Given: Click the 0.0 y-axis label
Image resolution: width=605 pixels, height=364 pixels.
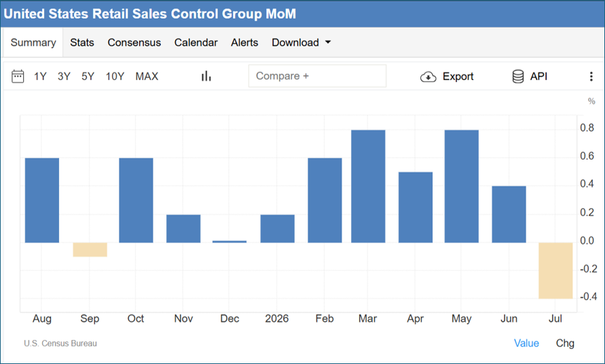Looking at the screenshot, I should (x=587, y=240).
